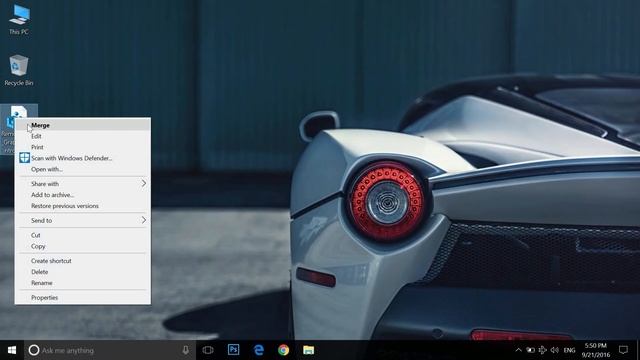Open Microsoft Edge from the taskbar

(x=259, y=350)
